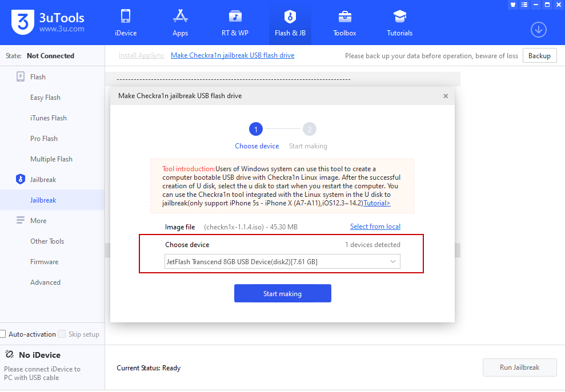Close the Make Checkra1n dialog

(446, 96)
